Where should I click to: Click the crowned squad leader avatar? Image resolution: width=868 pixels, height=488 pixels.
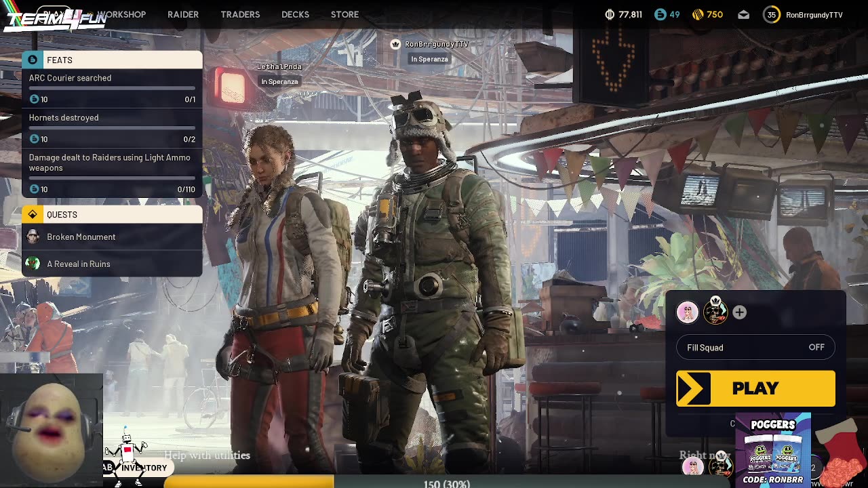pyautogui.click(x=715, y=311)
